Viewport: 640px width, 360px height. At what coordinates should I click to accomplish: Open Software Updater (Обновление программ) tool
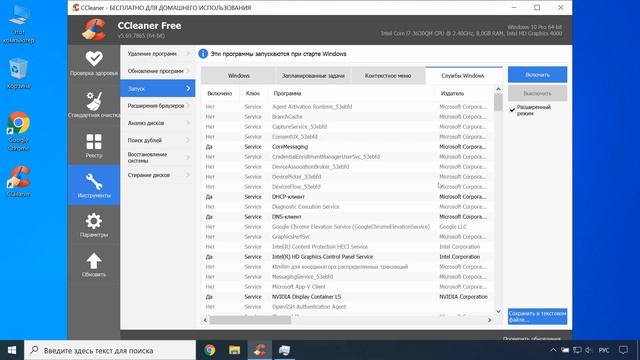pos(158,71)
